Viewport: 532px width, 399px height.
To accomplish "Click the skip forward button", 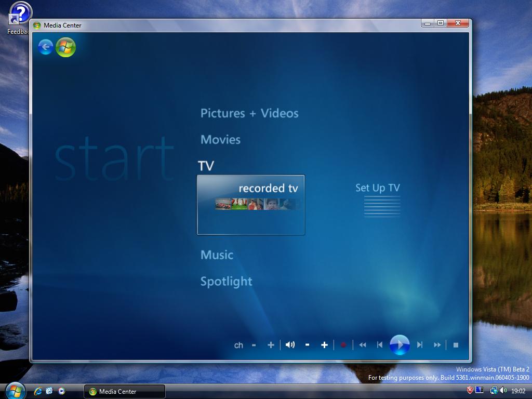I will pos(420,345).
